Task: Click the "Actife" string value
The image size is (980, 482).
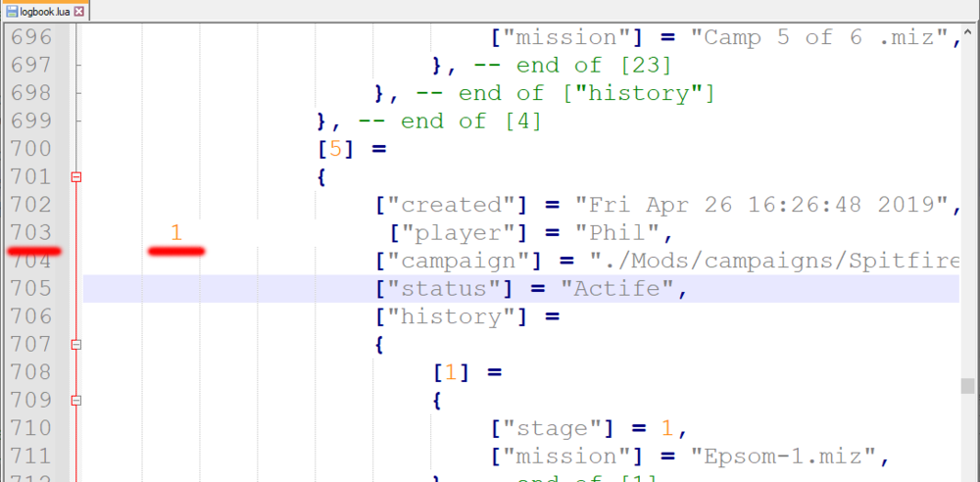Action: 618,289
